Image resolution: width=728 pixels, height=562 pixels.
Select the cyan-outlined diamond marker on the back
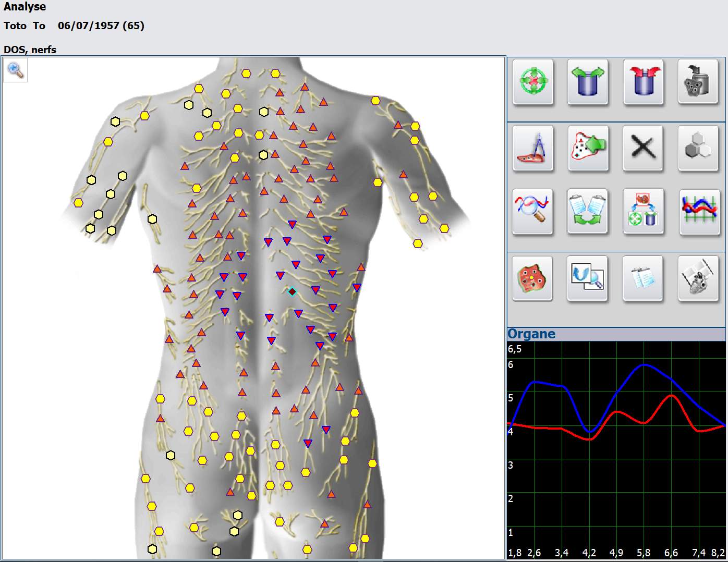coord(293,292)
